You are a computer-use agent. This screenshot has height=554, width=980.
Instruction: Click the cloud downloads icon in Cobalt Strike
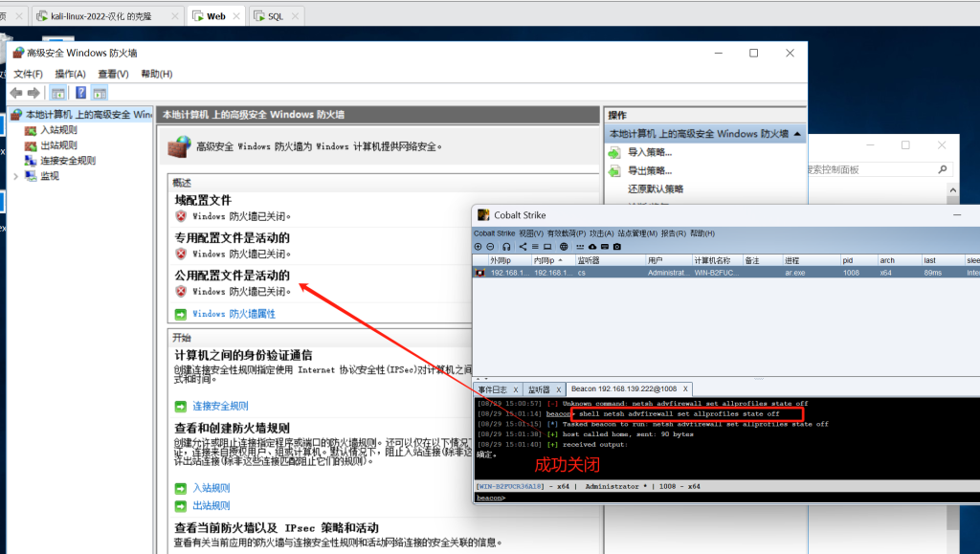click(x=592, y=247)
